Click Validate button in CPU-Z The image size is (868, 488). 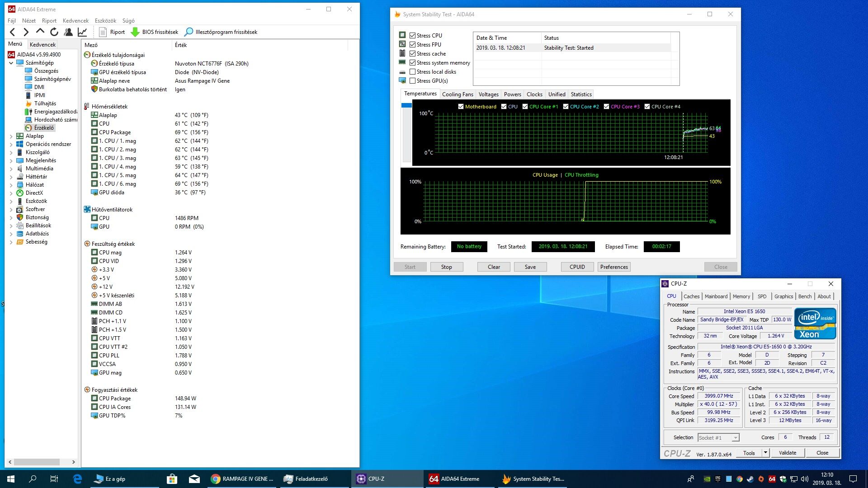[788, 453]
